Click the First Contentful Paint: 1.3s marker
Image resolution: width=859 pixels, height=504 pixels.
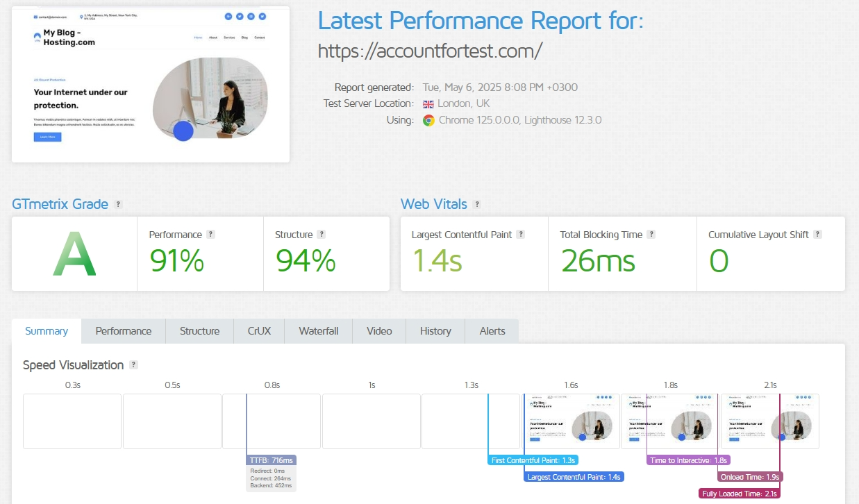(x=533, y=460)
